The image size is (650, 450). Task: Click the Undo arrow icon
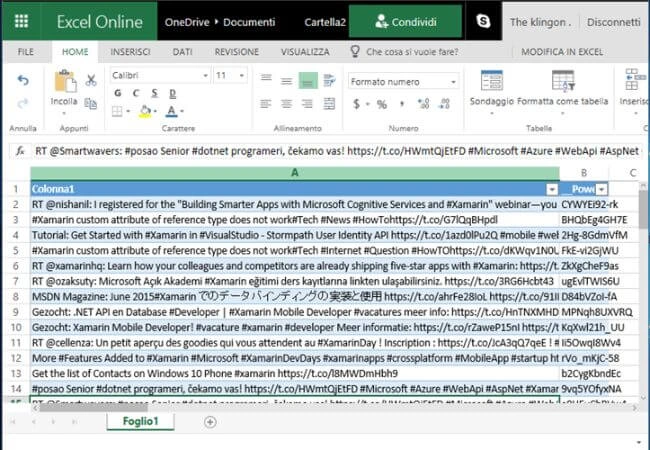pos(23,80)
